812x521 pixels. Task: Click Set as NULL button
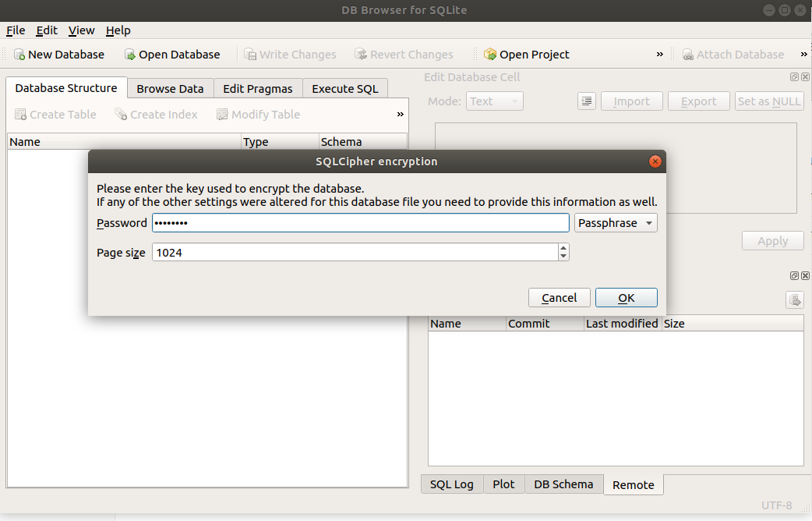click(769, 101)
